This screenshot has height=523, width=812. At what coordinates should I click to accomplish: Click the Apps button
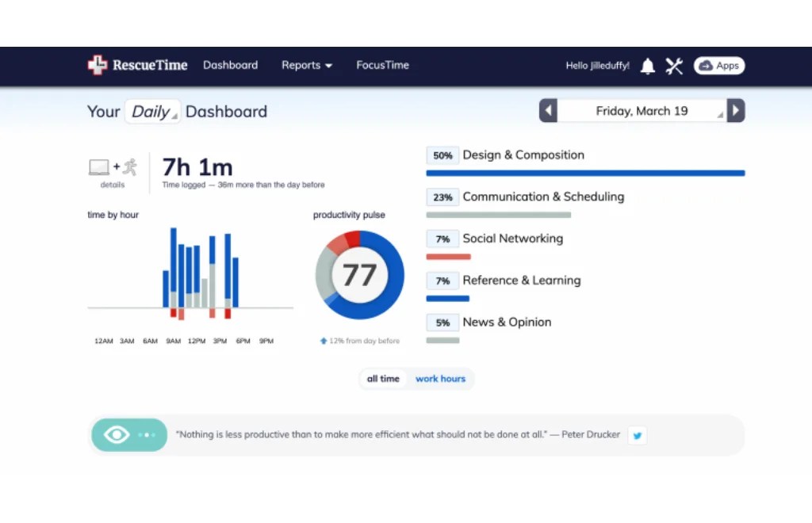[718, 66]
